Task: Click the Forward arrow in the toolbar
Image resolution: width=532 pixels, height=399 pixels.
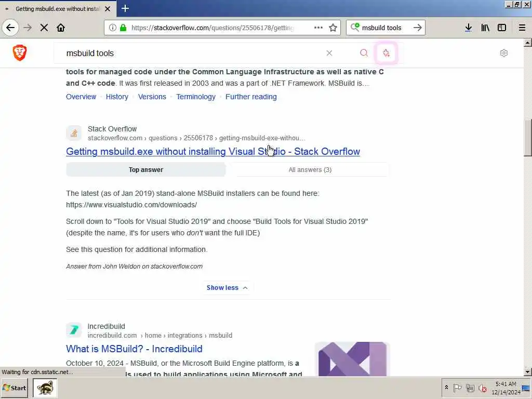Action: (28, 28)
